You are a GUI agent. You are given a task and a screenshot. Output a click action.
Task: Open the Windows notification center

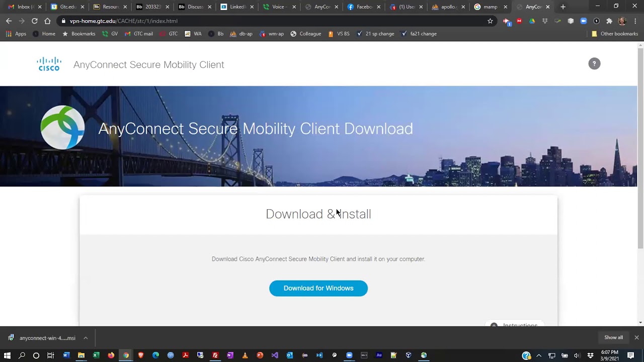click(630, 355)
